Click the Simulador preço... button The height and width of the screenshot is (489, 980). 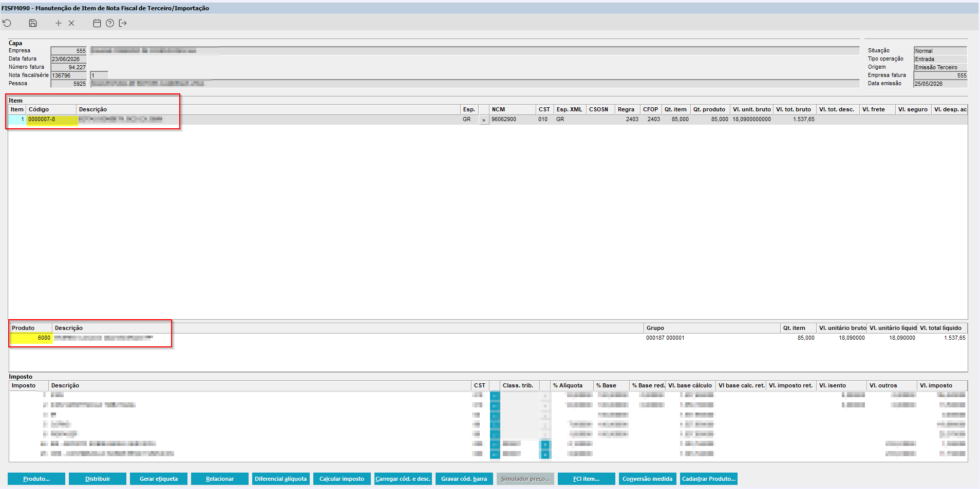pos(525,479)
